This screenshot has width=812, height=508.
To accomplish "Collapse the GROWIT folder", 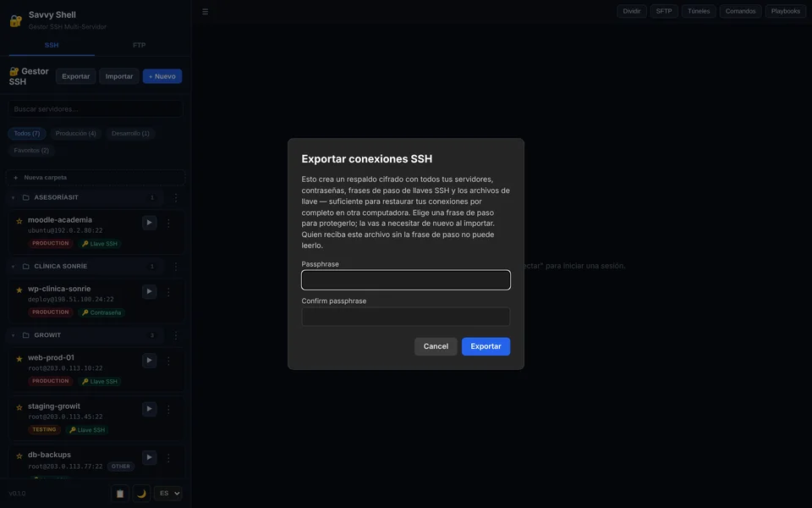I will (x=13, y=335).
